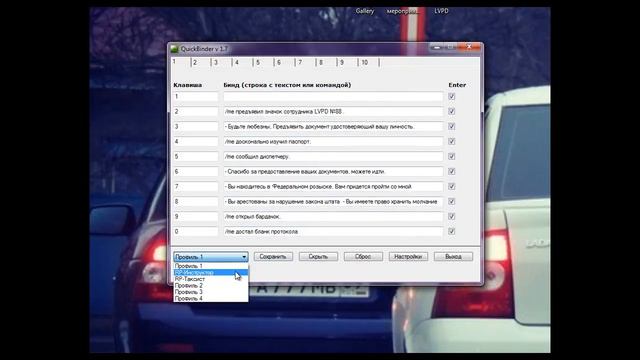Click the key field containing 5
Image resolution: width=640 pixels, height=360 pixels.
[196, 157]
